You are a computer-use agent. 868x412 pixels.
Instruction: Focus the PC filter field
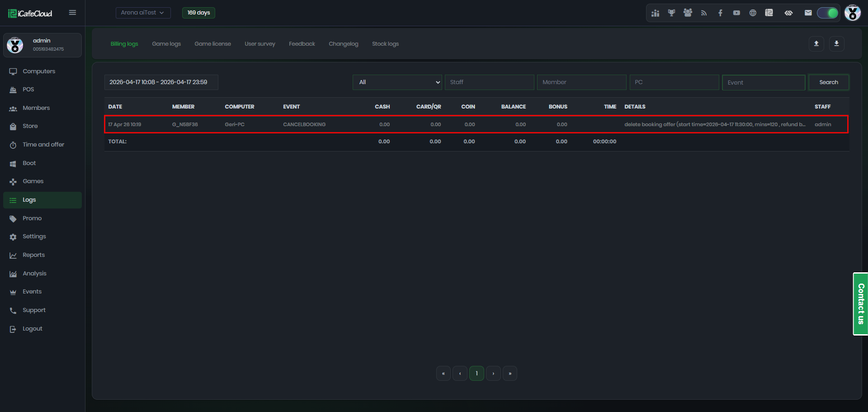674,82
